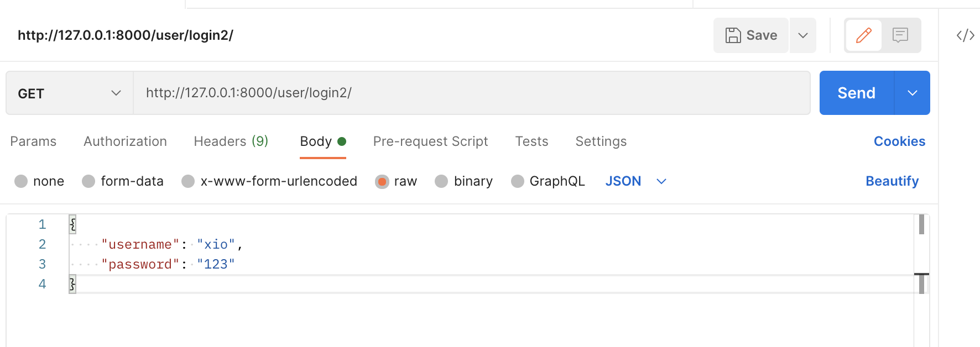This screenshot has height=347, width=980.
Task: Select the binary body option
Action: [441, 181]
